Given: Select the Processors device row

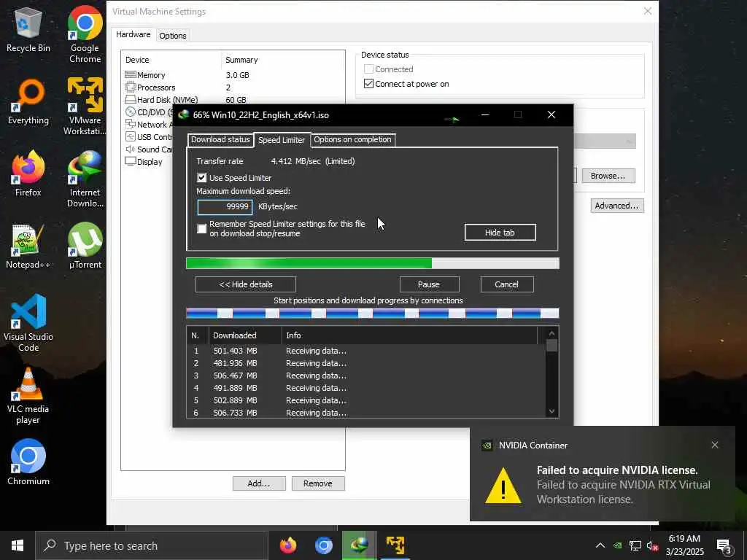Looking at the screenshot, I should [x=233, y=87].
